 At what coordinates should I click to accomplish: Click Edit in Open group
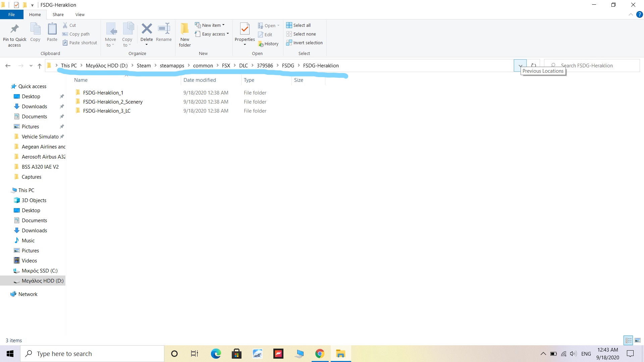click(x=265, y=35)
